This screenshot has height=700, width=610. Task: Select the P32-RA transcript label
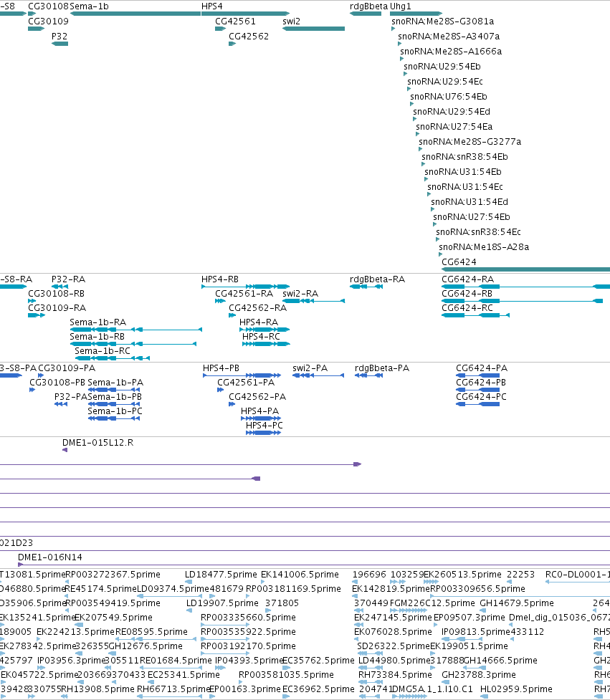coord(68,279)
